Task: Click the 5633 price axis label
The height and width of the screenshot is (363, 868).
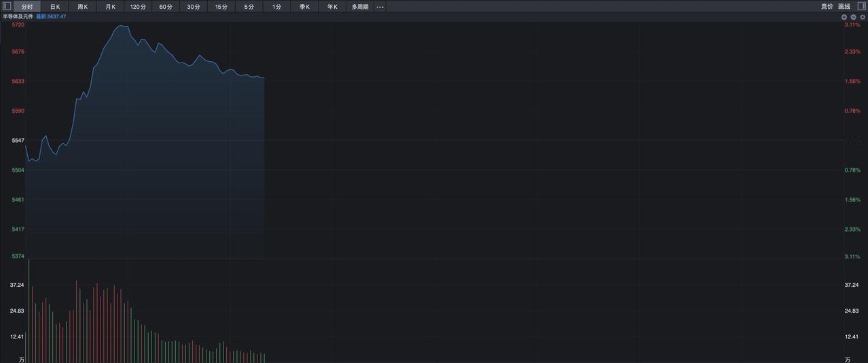Action: pyautogui.click(x=18, y=81)
